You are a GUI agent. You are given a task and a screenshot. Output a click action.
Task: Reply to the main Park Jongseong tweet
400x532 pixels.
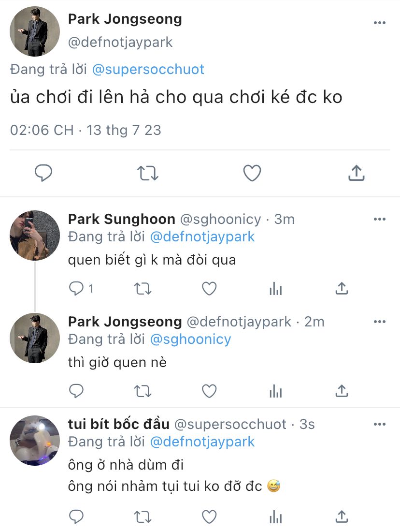click(43, 173)
